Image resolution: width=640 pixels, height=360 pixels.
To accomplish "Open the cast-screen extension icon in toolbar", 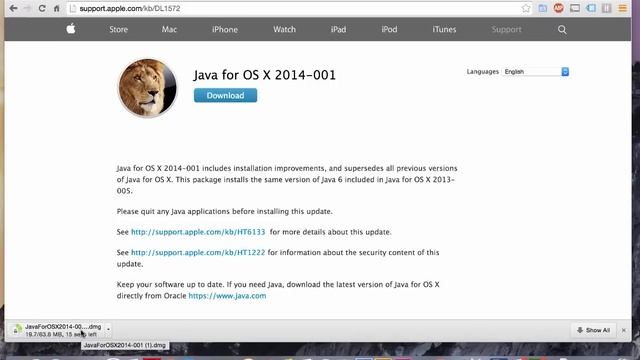I will click(x=575, y=8).
